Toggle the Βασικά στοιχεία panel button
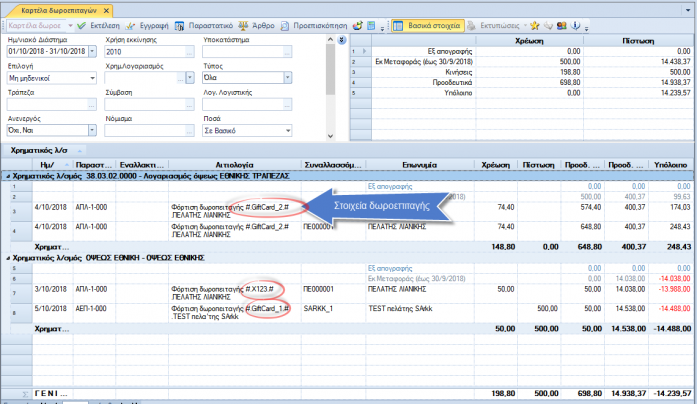 [428, 26]
